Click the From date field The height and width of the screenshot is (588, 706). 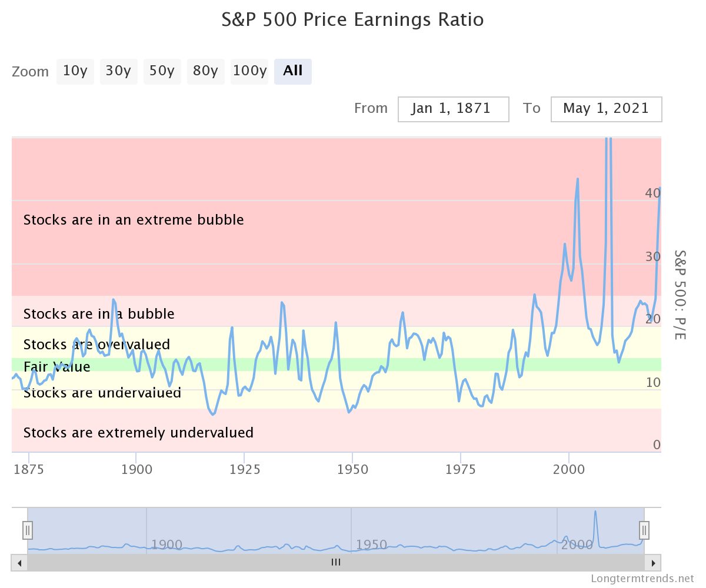453,109
